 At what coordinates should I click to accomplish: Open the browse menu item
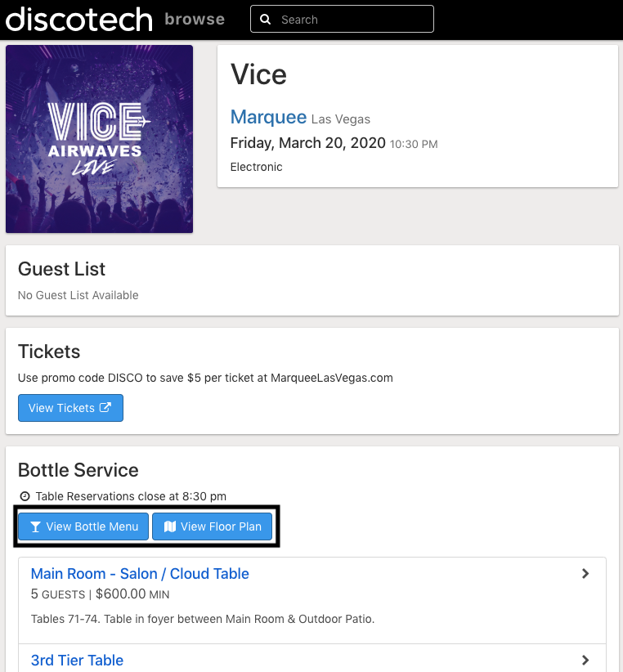[195, 19]
